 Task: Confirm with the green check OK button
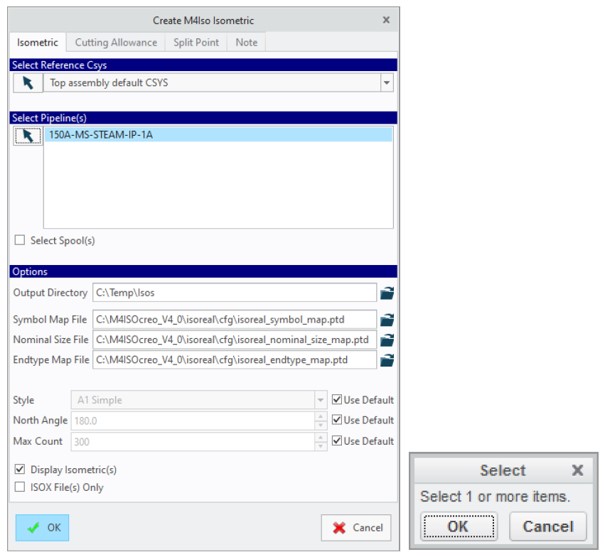42,527
